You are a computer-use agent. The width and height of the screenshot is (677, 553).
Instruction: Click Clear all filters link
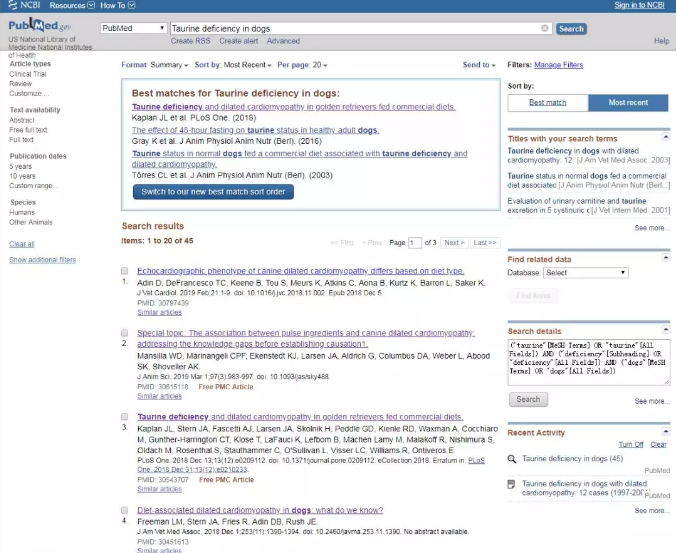(22, 244)
